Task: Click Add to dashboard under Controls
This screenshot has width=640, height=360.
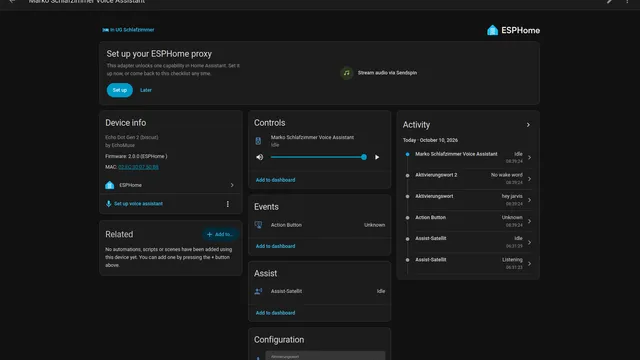Action: click(276, 180)
